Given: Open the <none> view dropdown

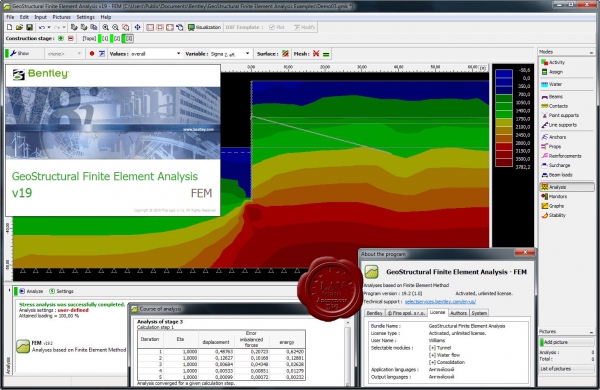Looking at the screenshot, I should pos(64,54).
